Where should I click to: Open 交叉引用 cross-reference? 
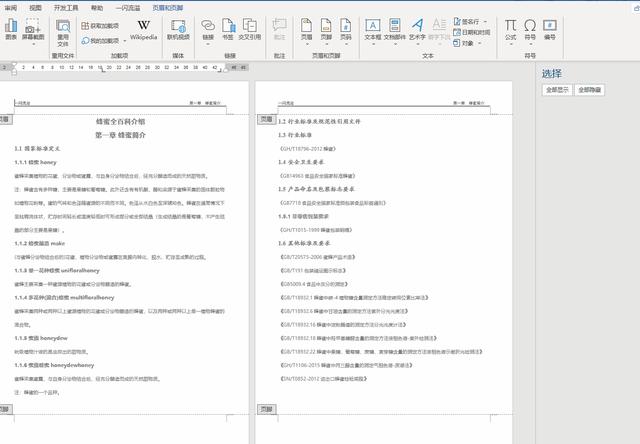click(249, 29)
